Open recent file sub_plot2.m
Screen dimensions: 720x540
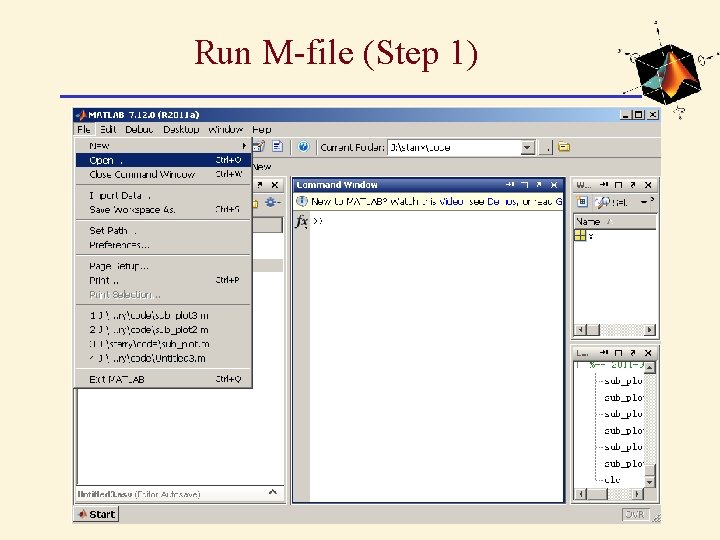(163, 330)
